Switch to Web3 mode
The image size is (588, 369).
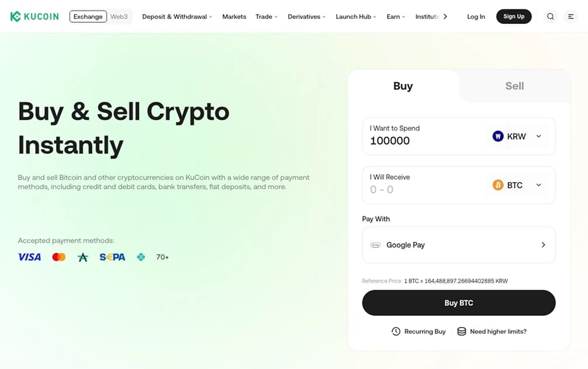[x=119, y=16]
